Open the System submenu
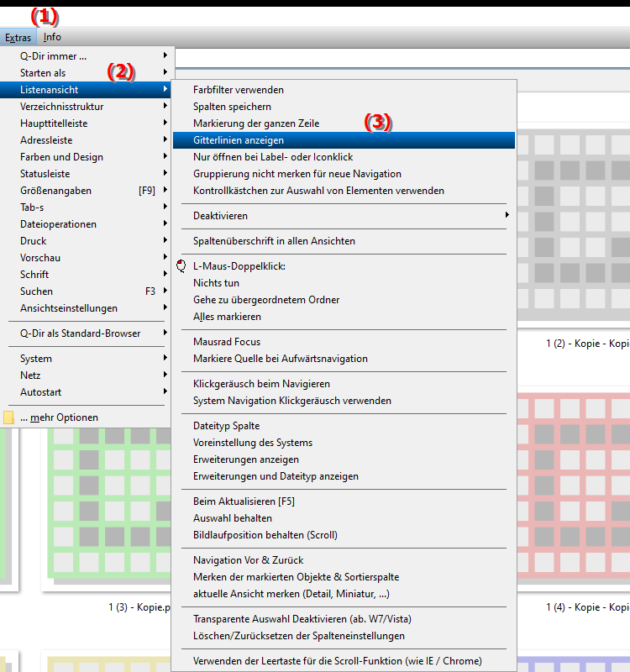 coord(86,359)
